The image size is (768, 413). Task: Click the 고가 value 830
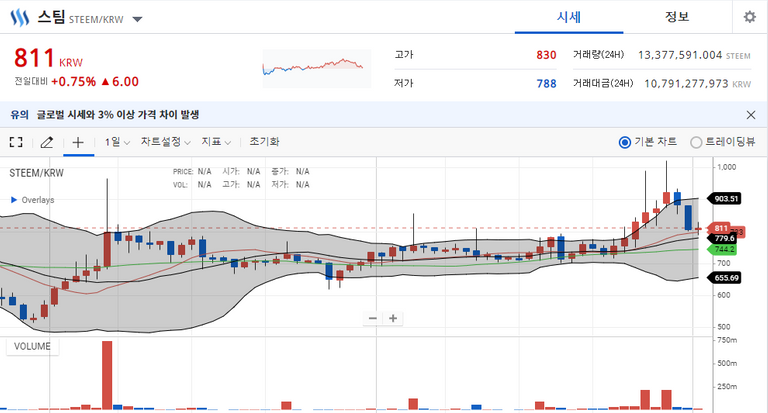point(546,55)
